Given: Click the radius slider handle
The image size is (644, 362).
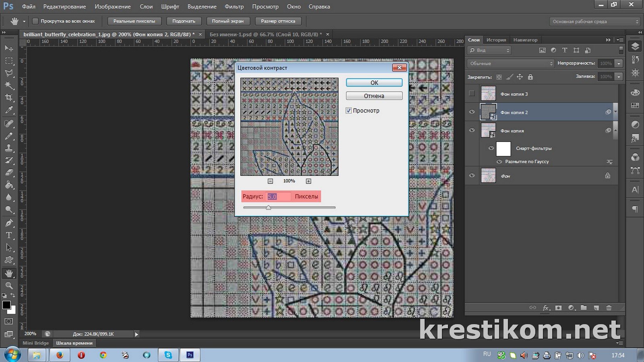Looking at the screenshot, I should pyautogui.click(x=268, y=208).
